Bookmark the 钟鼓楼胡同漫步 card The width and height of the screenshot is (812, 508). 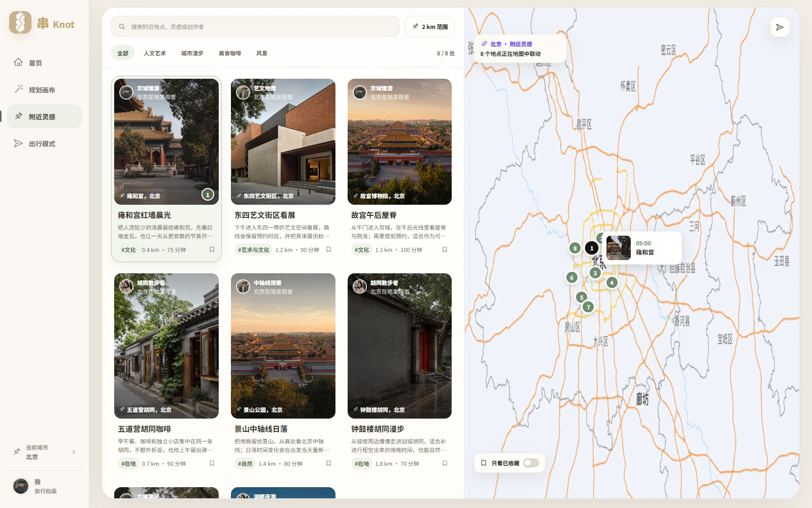(445, 463)
